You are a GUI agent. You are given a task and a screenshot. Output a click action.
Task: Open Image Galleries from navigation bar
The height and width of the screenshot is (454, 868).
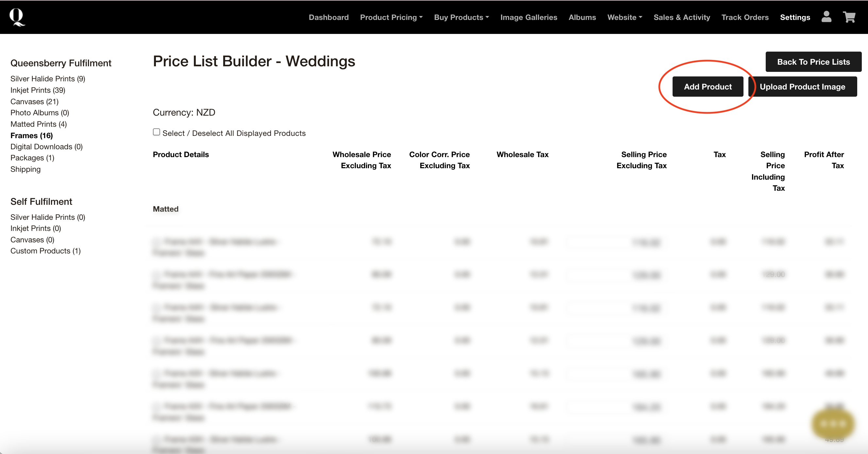pyautogui.click(x=528, y=17)
